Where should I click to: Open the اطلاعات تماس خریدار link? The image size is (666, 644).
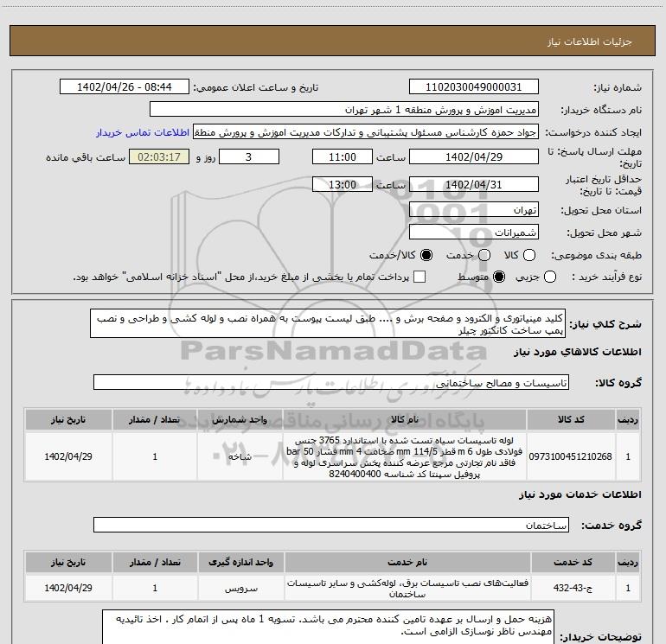(143, 132)
